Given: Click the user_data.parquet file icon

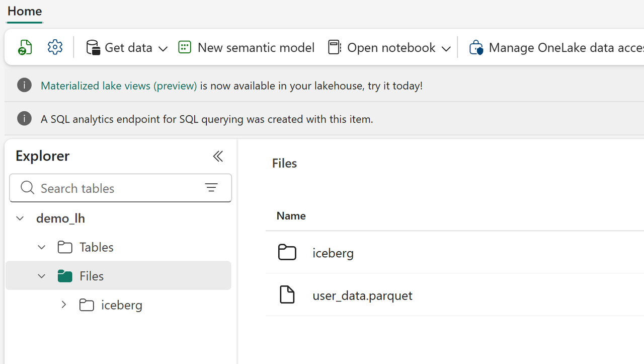Looking at the screenshot, I should click(287, 295).
